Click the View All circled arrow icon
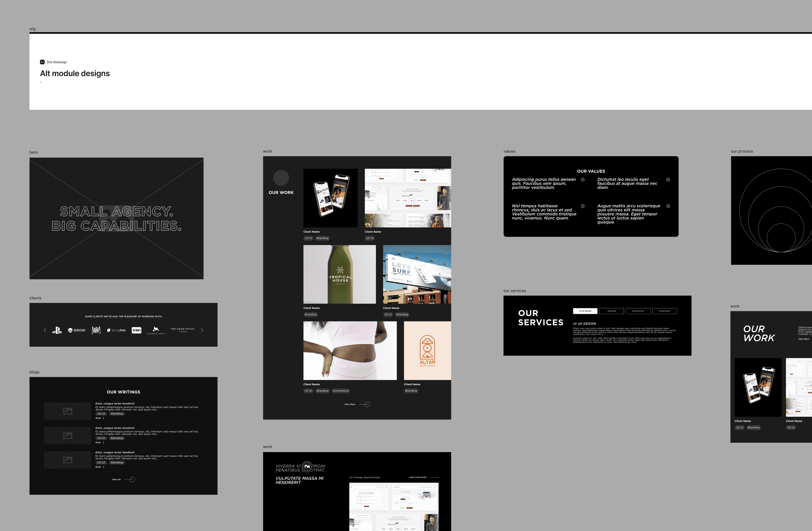The height and width of the screenshot is (531, 812). [x=132, y=479]
